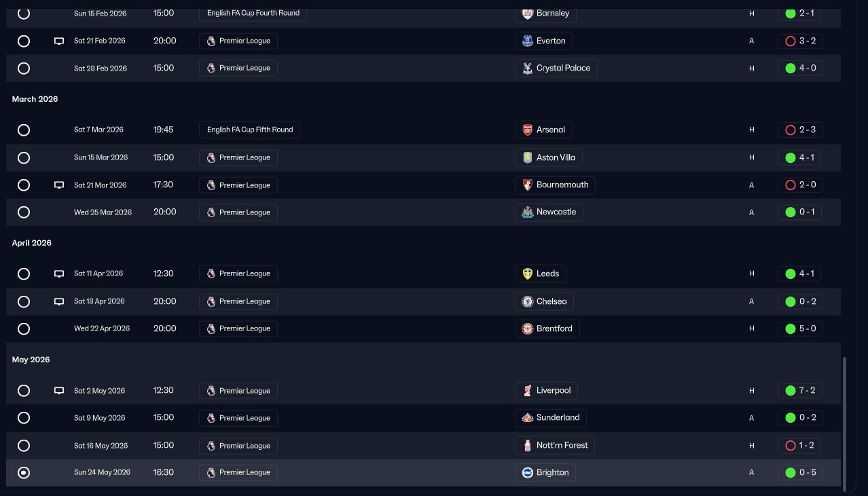Screen dimensions: 868x496
Task: Click the TV icon on Bournemouth fixture row
Action: click(59, 185)
